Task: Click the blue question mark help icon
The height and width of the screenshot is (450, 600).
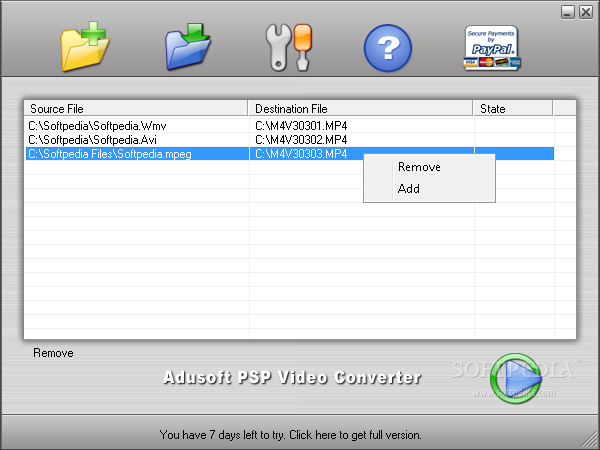Action: click(x=388, y=48)
